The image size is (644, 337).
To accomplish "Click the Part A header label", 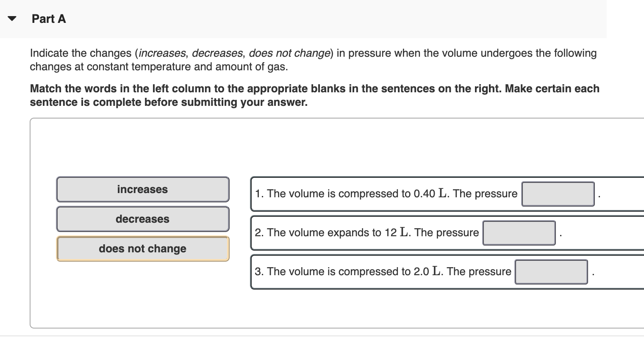I will click(48, 19).
